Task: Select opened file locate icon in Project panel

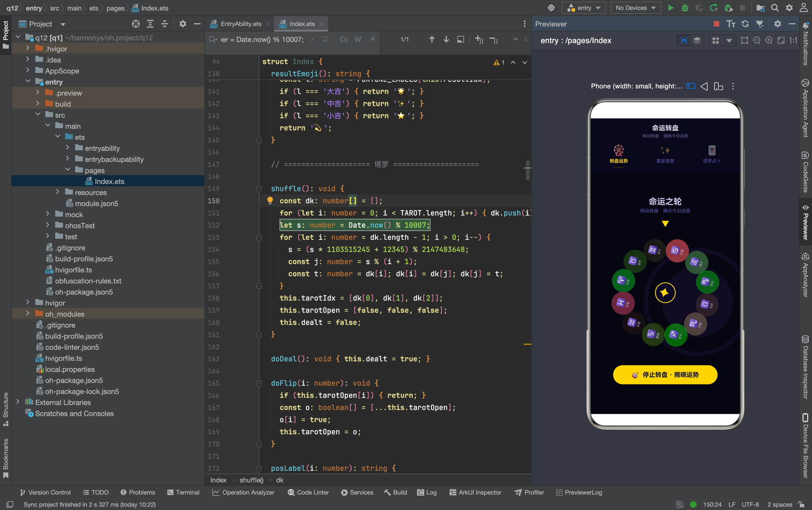Action: (136, 23)
